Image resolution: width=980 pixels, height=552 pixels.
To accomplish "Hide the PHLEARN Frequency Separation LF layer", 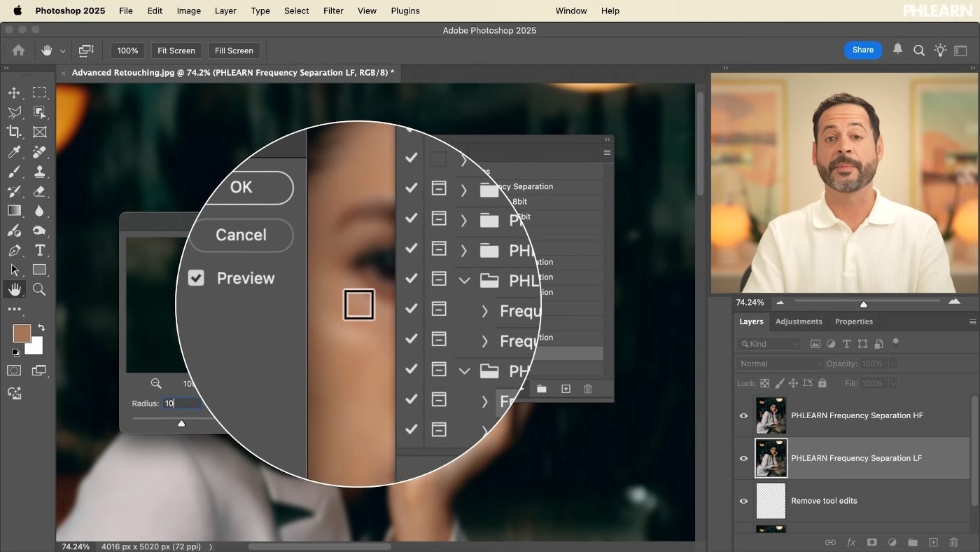I will pos(743,458).
